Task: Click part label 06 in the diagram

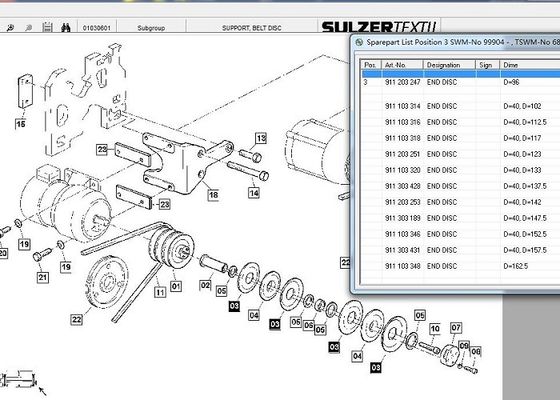Action: click(308, 325)
